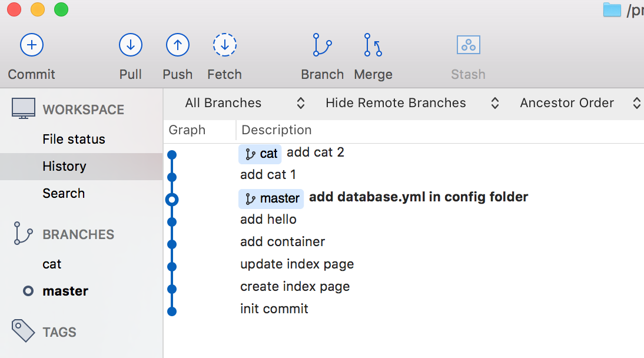The height and width of the screenshot is (358, 644).
Task: Click the Tags icon in the sidebar
Action: coord(22,330)
